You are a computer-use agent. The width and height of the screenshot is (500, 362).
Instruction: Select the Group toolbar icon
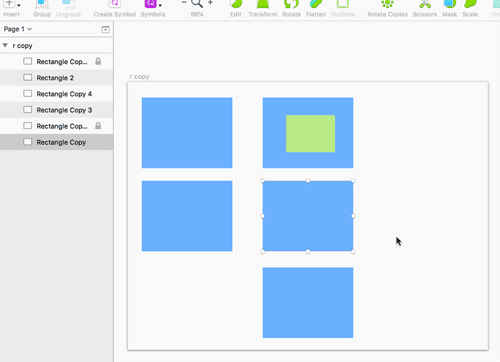pos(42,4)
